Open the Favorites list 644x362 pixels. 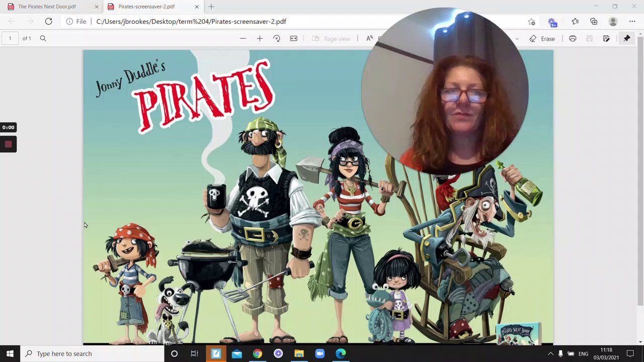pyautogui.click(x=575, y=21)
